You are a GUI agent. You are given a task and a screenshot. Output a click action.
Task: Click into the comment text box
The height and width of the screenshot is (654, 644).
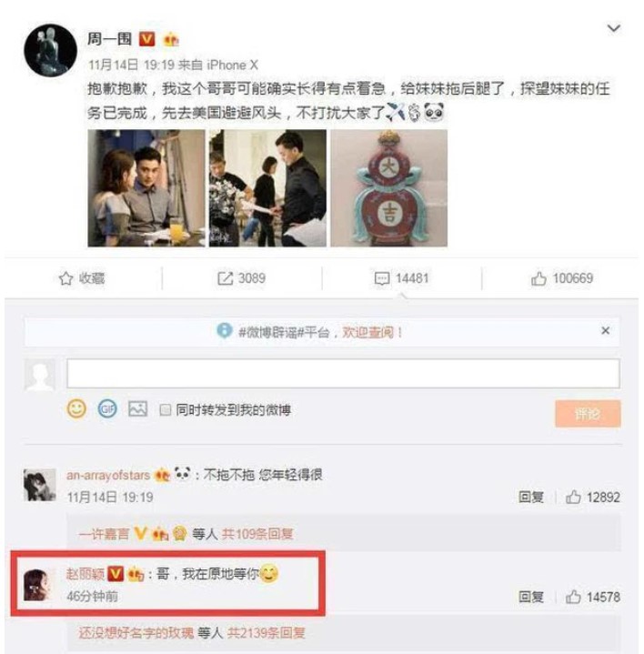(343, 373)
